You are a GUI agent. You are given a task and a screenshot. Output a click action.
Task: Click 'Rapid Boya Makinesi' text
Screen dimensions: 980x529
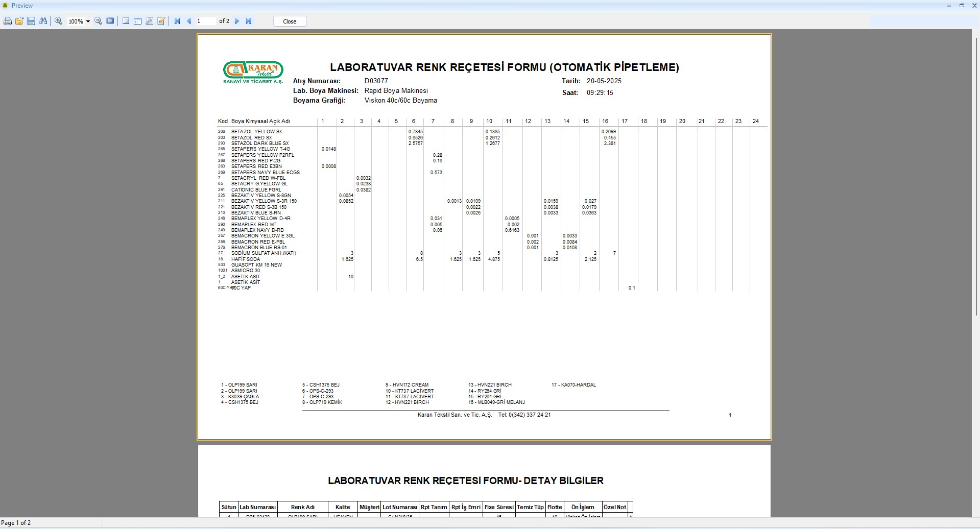[396, 90]
